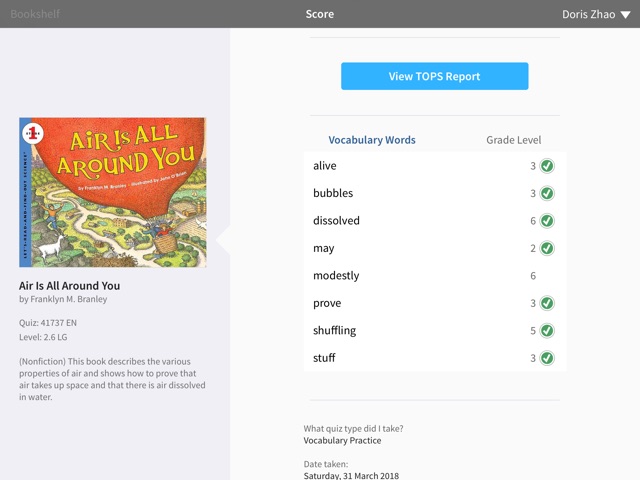Click author line by Franklyn M. Branley
This screenshot has width=640, height=480.
coord(63,299)
